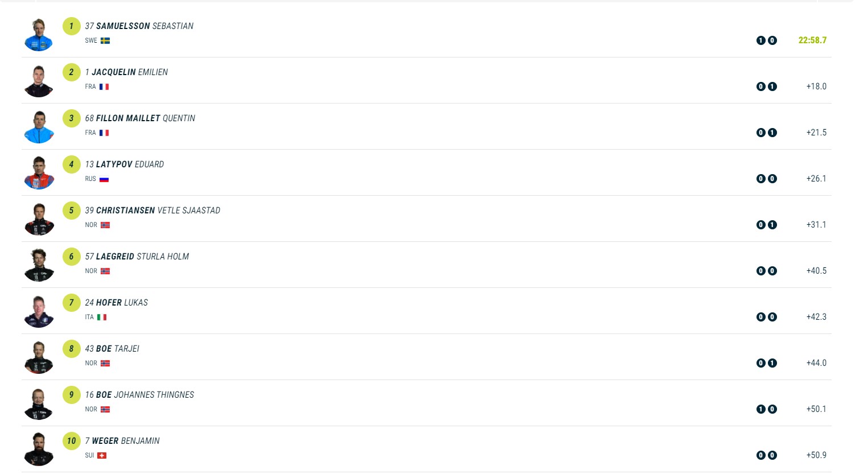Screen dimensions: 868x474
Task: Click the Russian flag next to RUS
Action: coord(104,179)
